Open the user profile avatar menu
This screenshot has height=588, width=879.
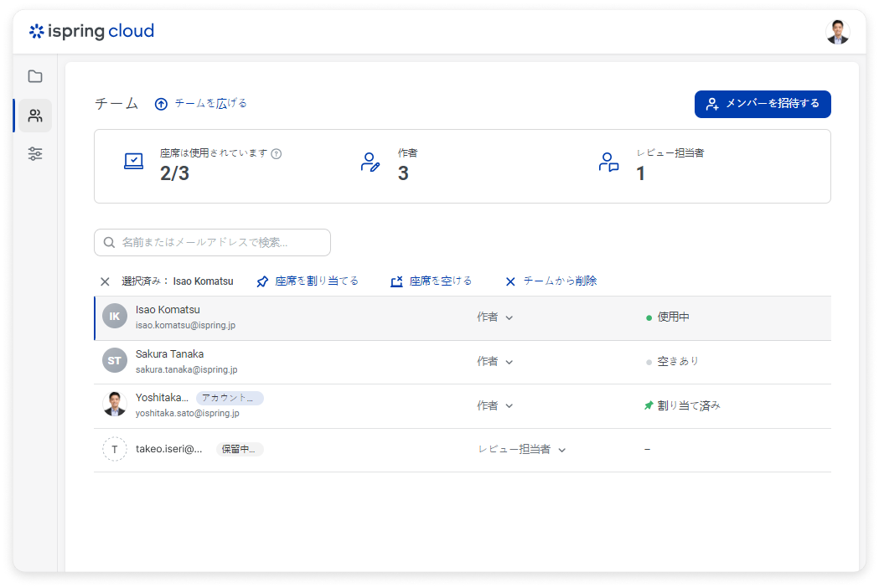[837, 31]
